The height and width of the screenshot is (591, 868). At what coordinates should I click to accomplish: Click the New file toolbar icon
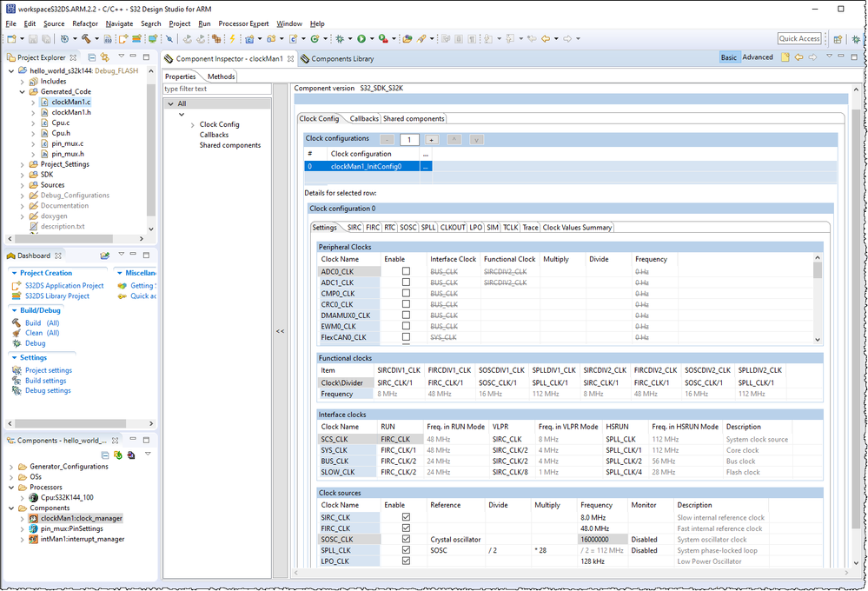(11, 39)
